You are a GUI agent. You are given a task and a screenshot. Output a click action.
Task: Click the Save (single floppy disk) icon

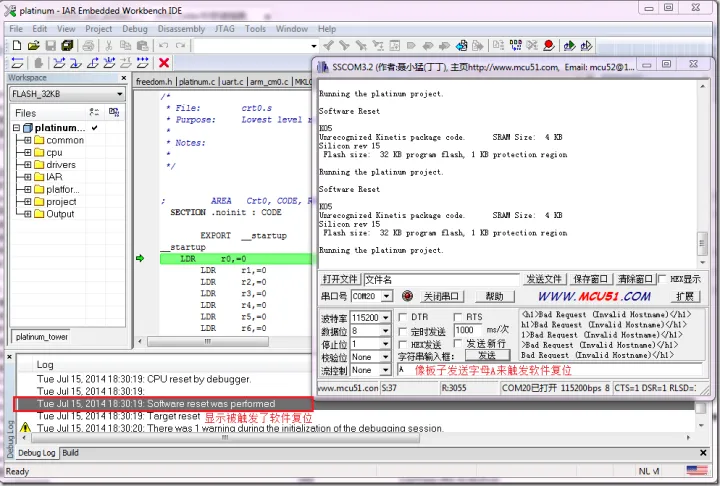click(51, 45)
